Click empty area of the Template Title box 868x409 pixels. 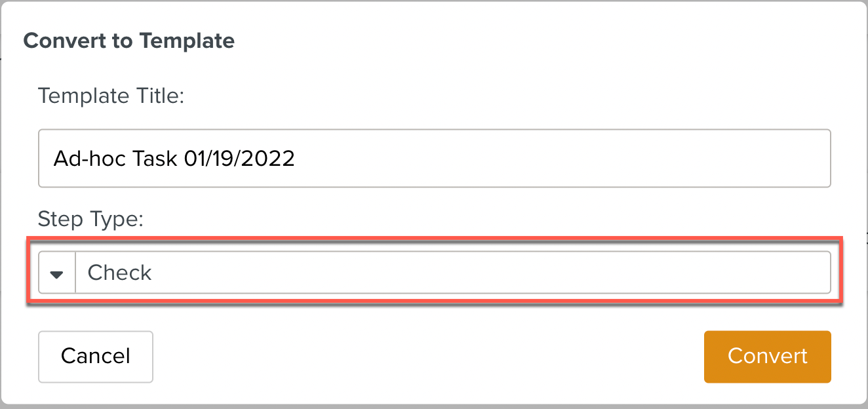(x=557, y=158)
